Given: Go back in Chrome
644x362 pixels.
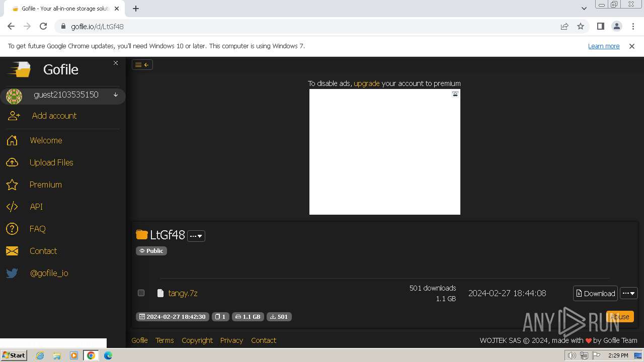Looking at the screenshot, I should pos(11,26).
